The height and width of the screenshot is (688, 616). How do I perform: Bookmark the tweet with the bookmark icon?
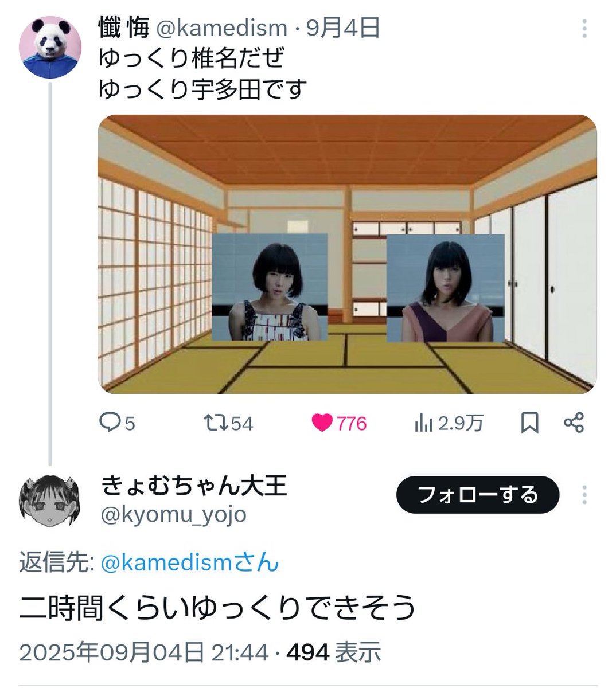529,423
